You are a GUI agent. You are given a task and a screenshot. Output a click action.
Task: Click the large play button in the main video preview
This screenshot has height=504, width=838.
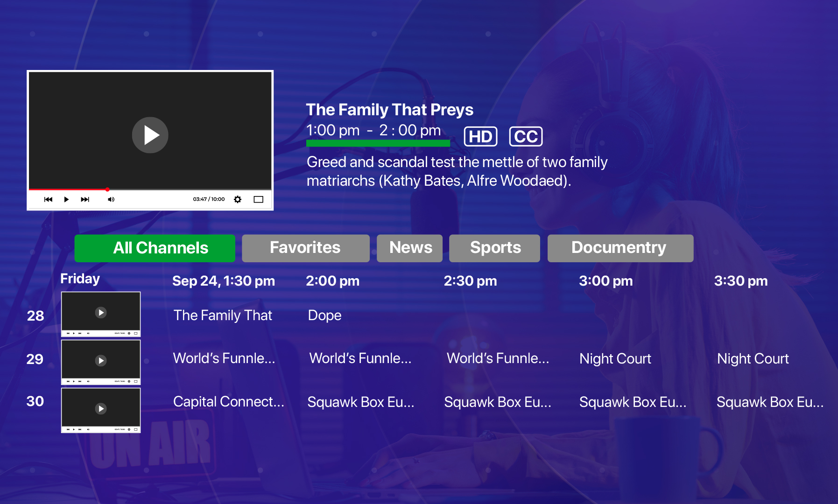coord(150,135)
